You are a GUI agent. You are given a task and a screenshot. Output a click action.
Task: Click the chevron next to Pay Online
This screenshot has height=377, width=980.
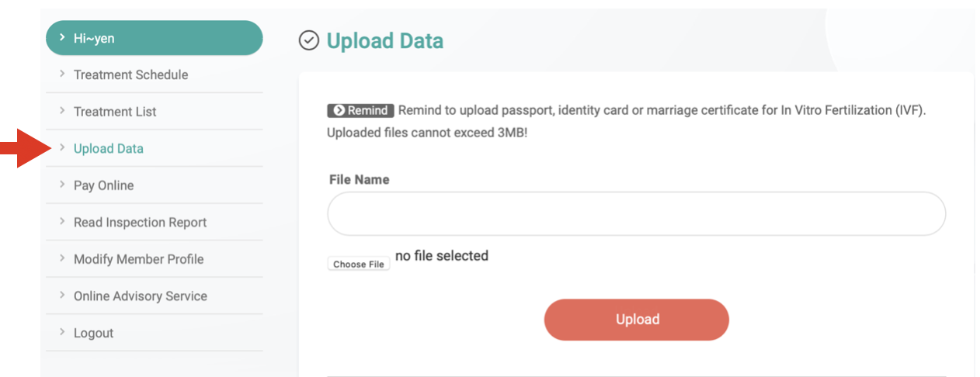pyautogui.click(x=62, y=185)
